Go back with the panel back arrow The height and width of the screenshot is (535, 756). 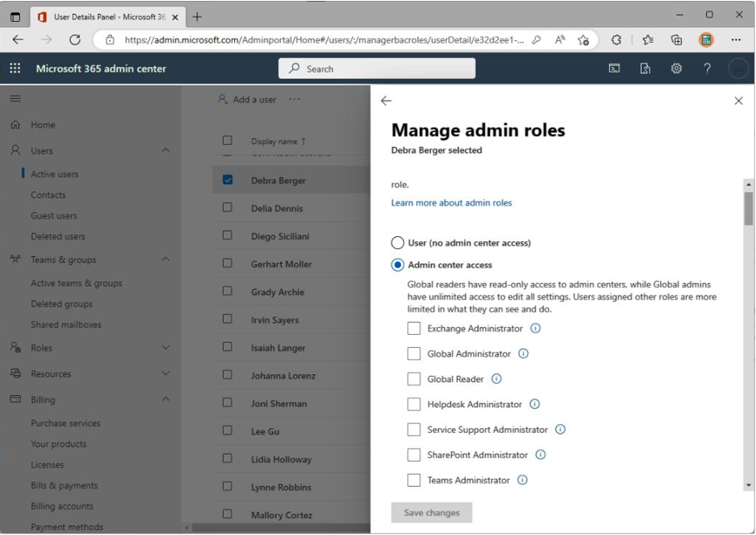point(386,101)
